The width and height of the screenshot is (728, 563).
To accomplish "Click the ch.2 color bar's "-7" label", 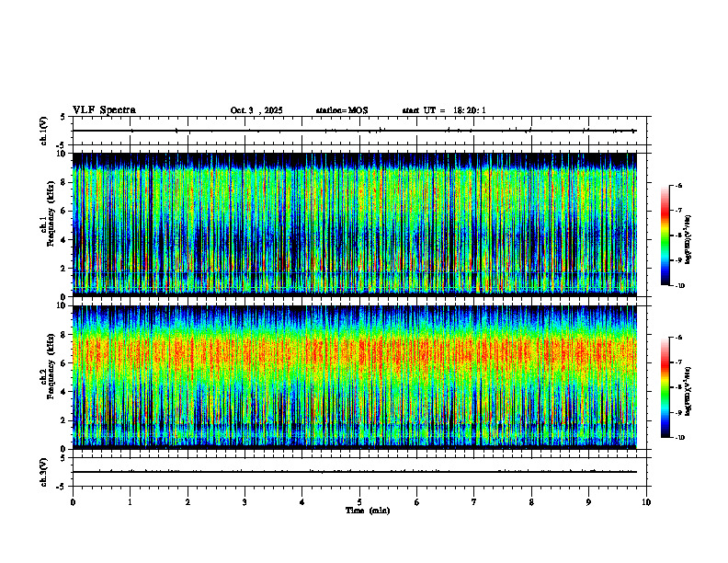I will 679,362.
